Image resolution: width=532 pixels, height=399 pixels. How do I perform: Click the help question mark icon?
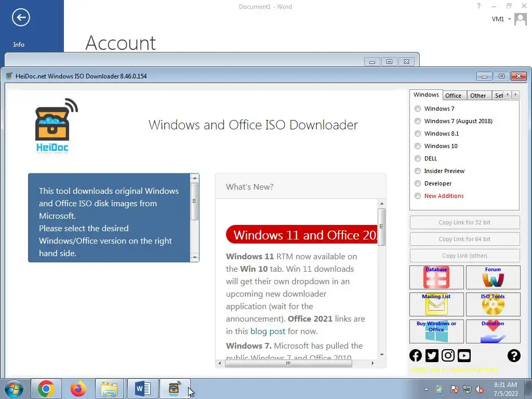click(514, 355)
